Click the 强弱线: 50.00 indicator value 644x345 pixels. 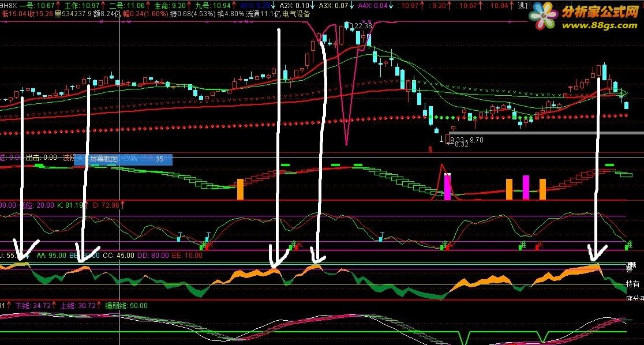click(126, 306)
